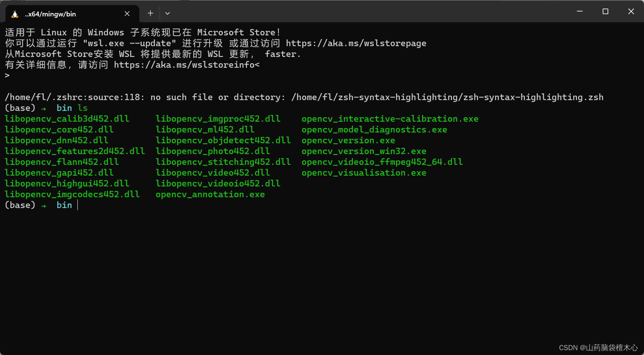
Task: Click the Linux penguin tab icon
Action: (x=15, y=14)
